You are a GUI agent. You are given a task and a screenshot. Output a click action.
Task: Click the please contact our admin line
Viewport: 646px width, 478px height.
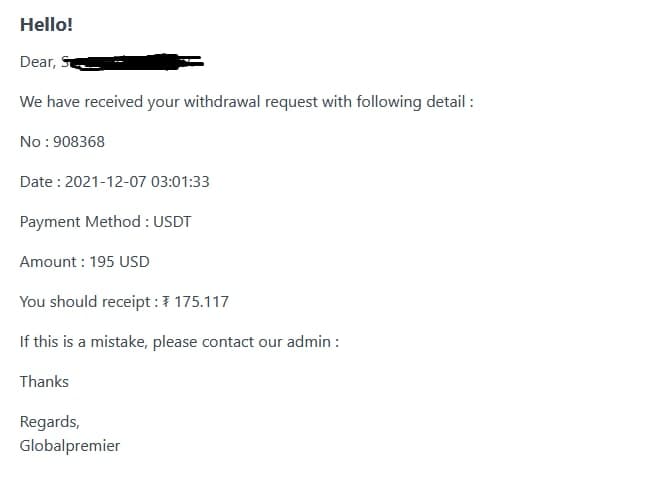point(179,342)
